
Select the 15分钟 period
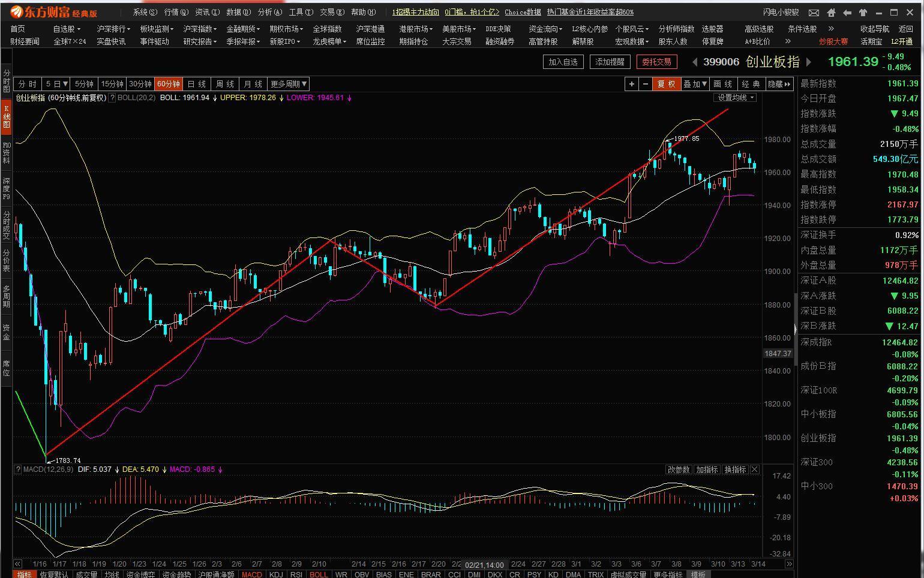(112, 84)
